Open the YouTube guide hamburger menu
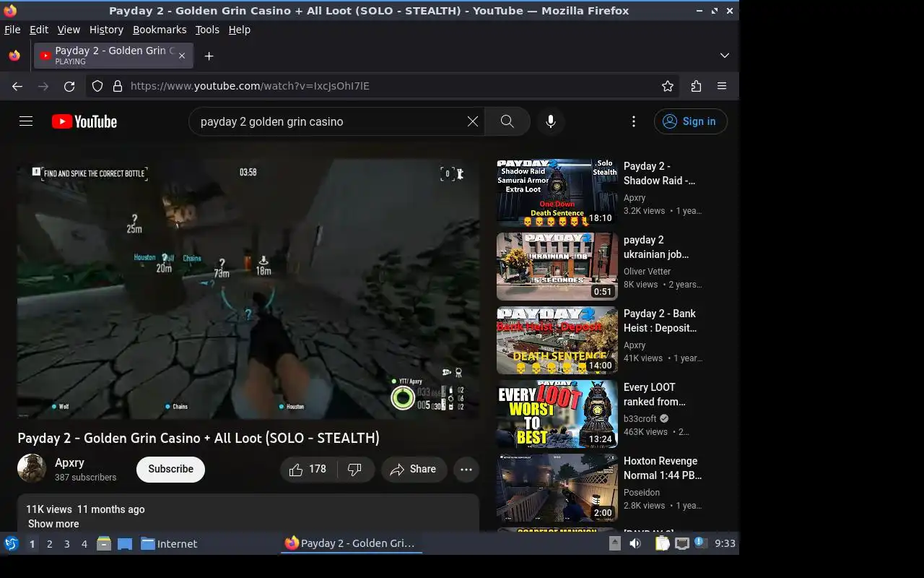 tap(26, 121)
